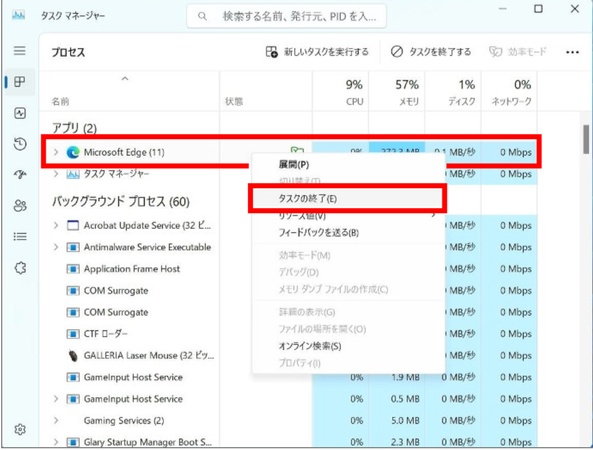Screen dimensions: 593x450
Task: Click the バックグラウンド プロセス (60) heading
Action: tap(120, 202)
